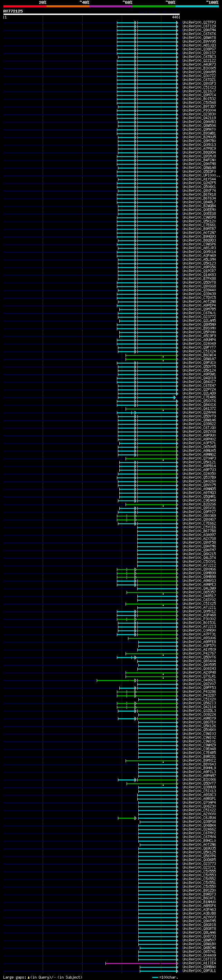Select the UniRef100_Q41372 label

(199, 408)
